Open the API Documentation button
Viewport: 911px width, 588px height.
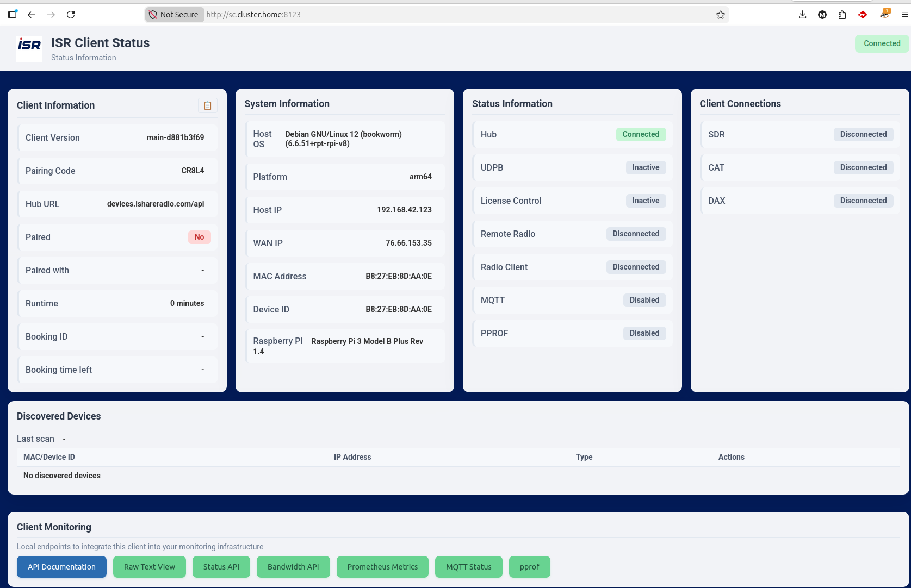(x=61, y=567)
